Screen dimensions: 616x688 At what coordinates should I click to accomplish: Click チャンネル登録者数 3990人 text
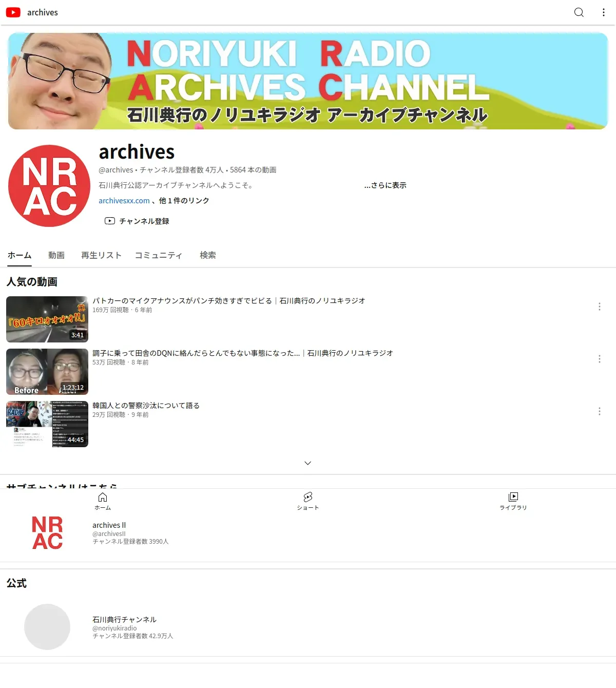[x=130, y=542]
